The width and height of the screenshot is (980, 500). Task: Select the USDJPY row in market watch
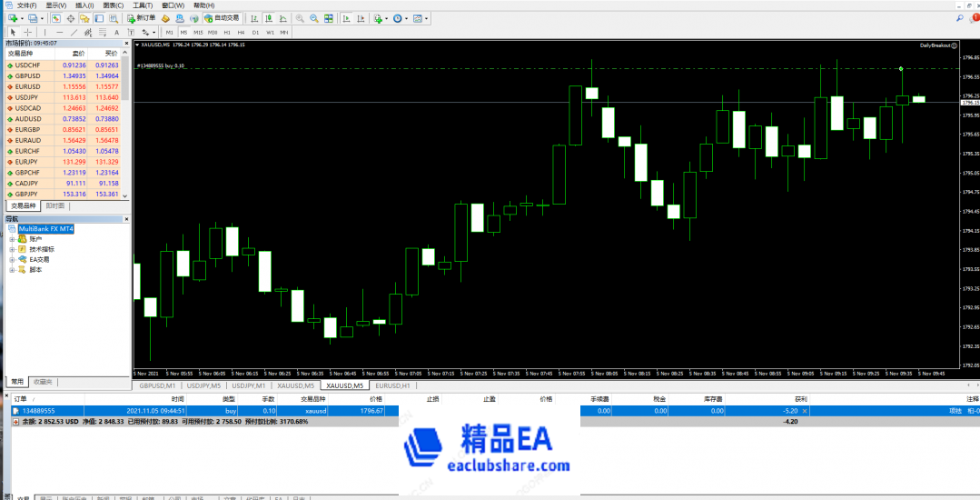click(x=63, y=97)
